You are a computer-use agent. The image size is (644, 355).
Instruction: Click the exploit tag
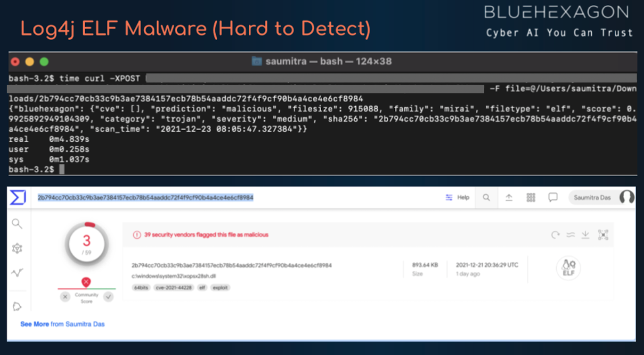[x=220, y=287]
